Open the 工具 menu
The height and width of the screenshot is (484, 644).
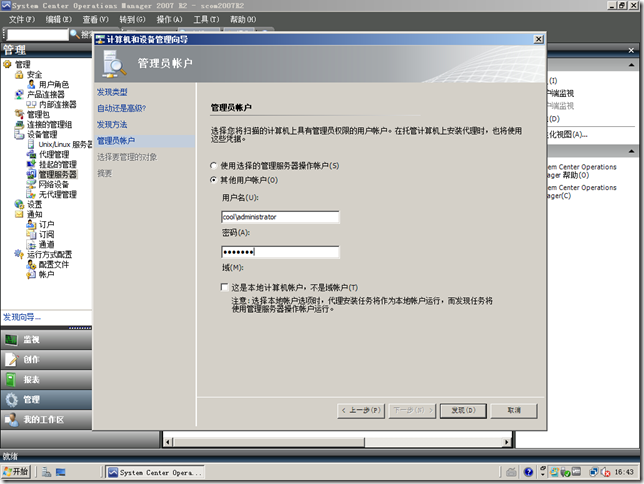point(206,19)
